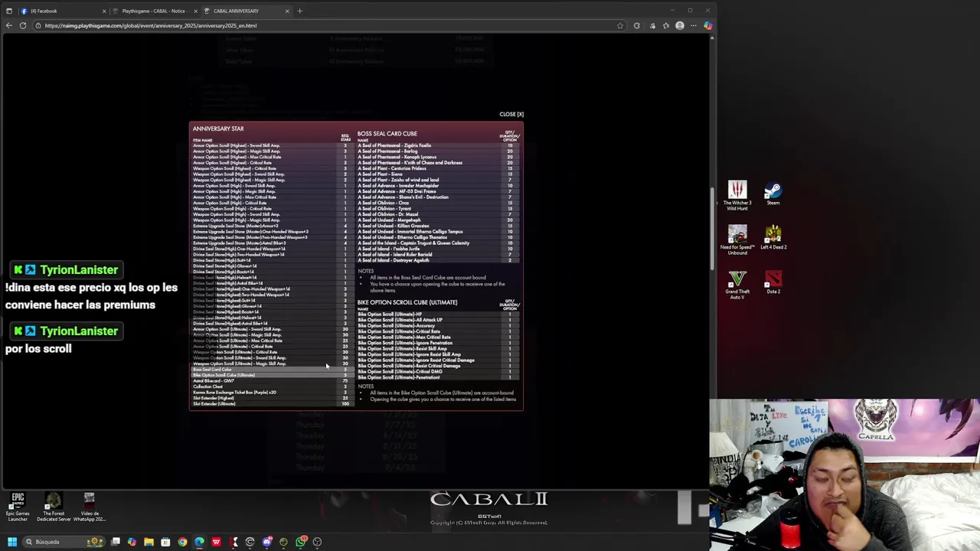Launch Copilot from the taskbar

(x=132, y=542)
